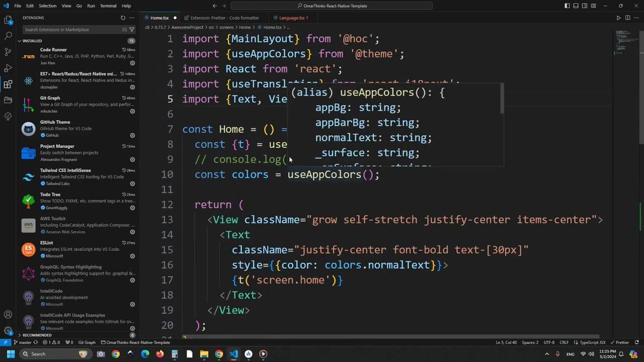The width and height of the screenshot is (644, 362).
Task: Open gear settings for Git Graph extension
Action: pos(132,111)
